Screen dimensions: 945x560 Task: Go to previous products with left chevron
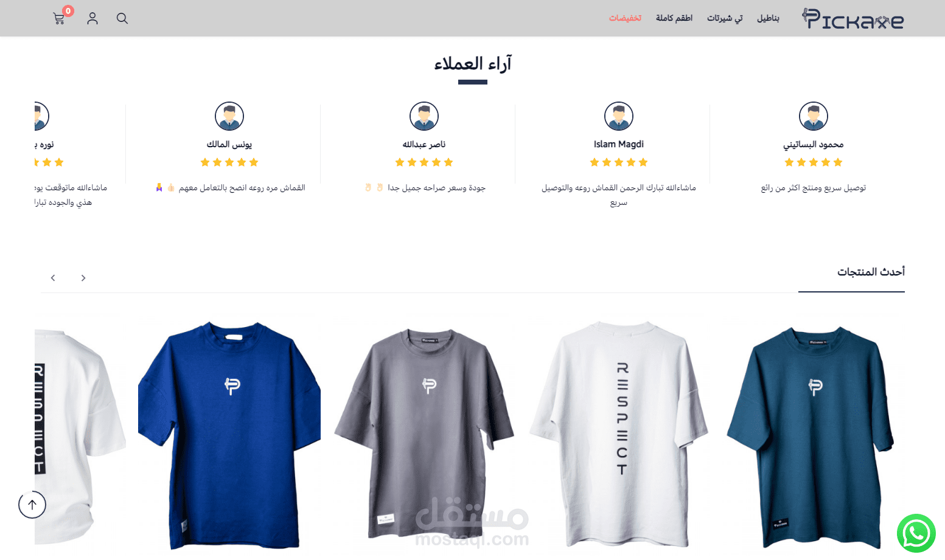pos(53,278)
